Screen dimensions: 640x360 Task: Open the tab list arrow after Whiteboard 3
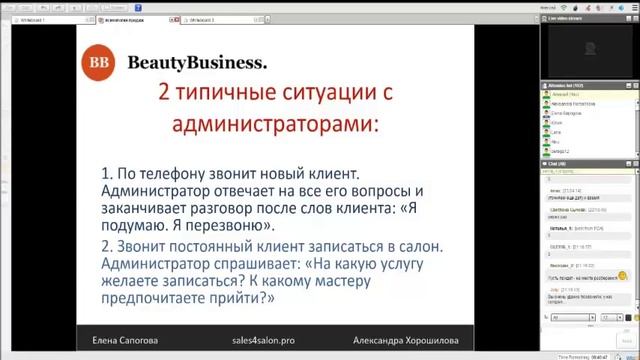(x=268, y=20)
